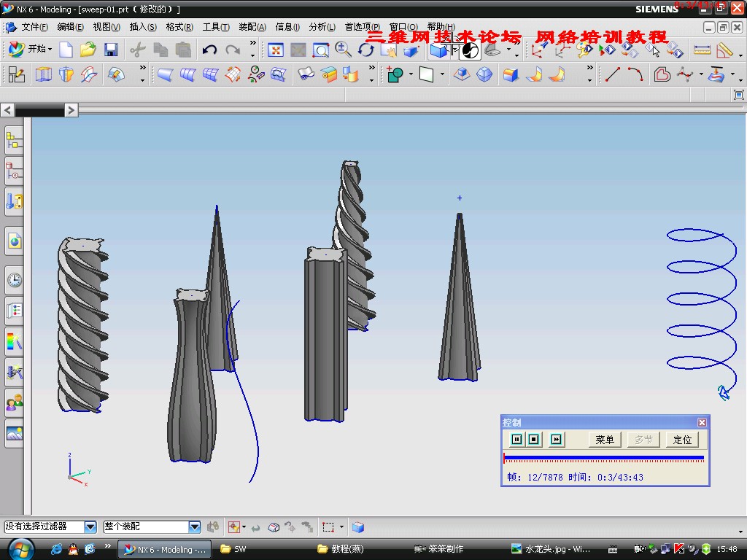Pause playback in the control panel
Screen dimensions: 747x560
pyautogui.click(x=517, y=439)
